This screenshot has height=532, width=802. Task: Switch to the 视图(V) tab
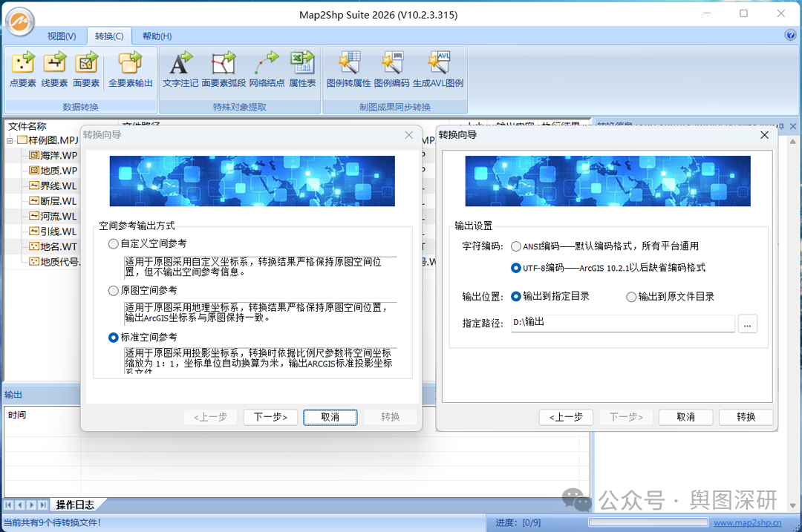click(61, 36)
